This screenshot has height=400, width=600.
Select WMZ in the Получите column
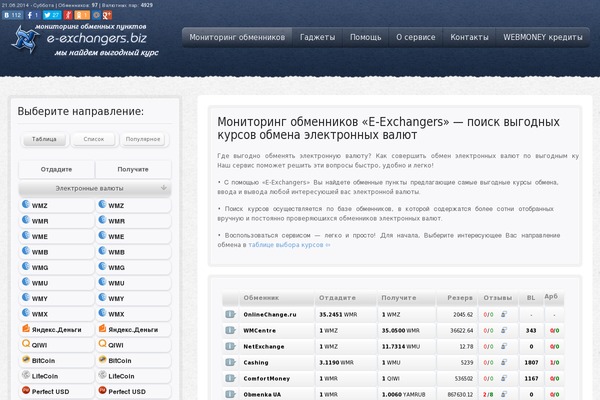tap(133, 205)
